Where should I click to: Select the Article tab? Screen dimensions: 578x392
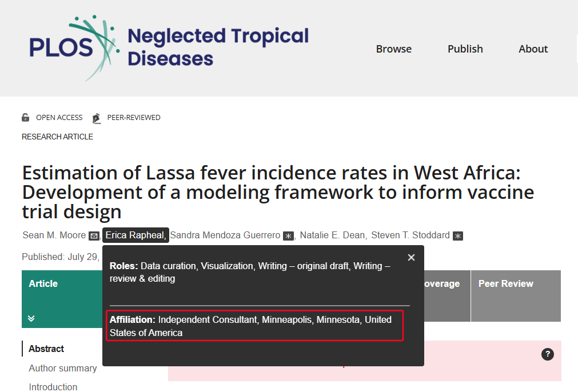pyautogui.click(x=43, y=284)
